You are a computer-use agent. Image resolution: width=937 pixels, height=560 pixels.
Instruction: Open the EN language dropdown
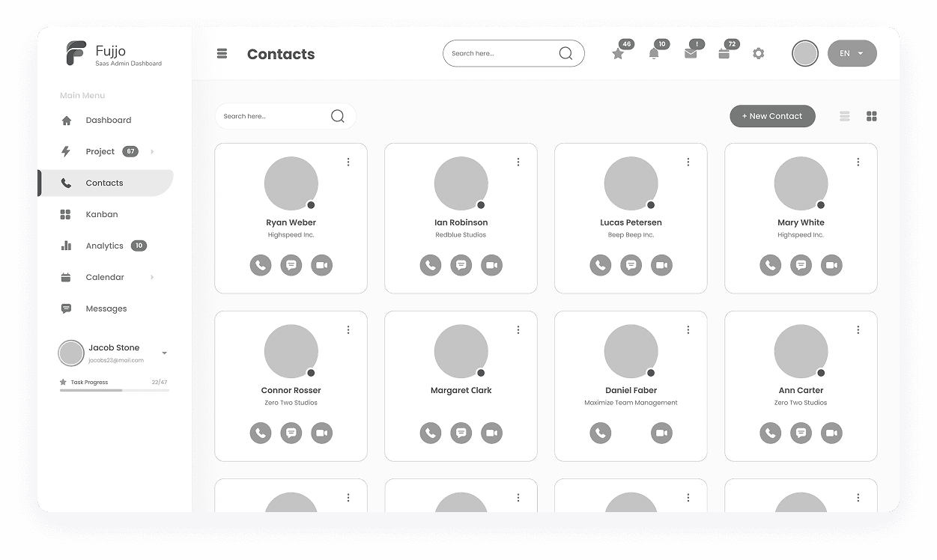(852, 53)
